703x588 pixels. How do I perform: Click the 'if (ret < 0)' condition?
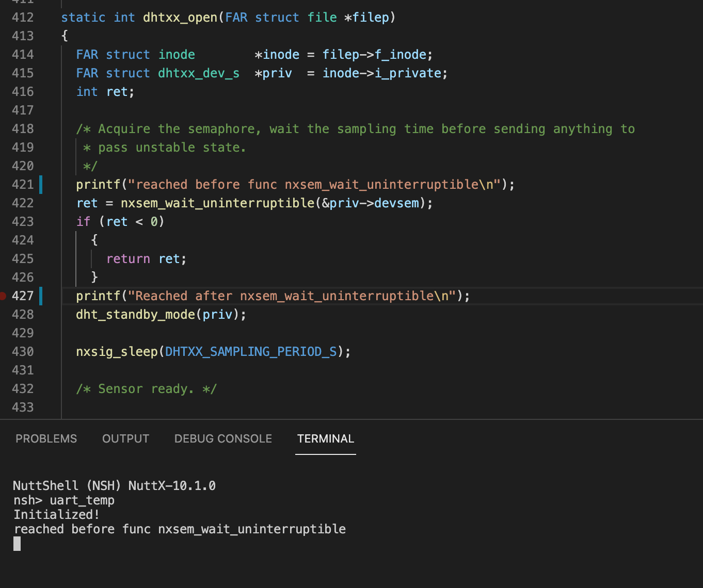tap(120, 222)
